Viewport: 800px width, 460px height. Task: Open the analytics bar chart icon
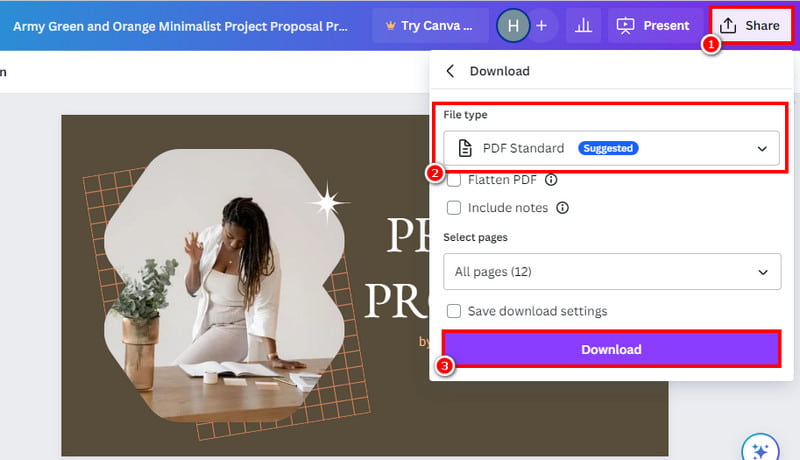click(582, 25)
